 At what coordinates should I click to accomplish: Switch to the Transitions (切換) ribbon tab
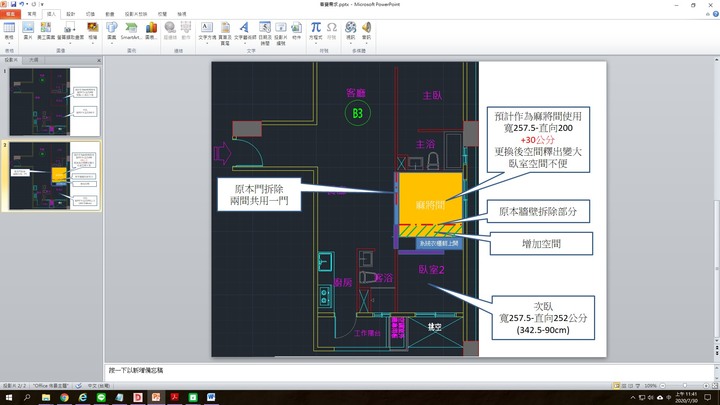coord(90,14)
